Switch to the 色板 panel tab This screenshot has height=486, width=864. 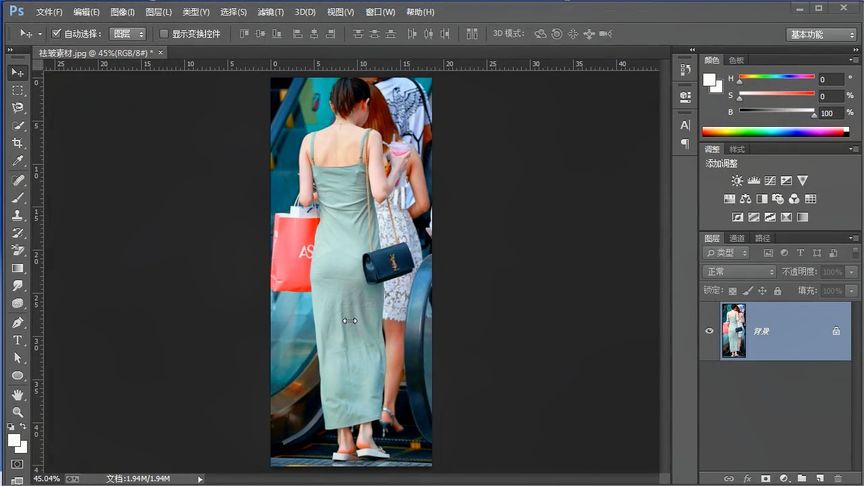(x=736, y=60)
